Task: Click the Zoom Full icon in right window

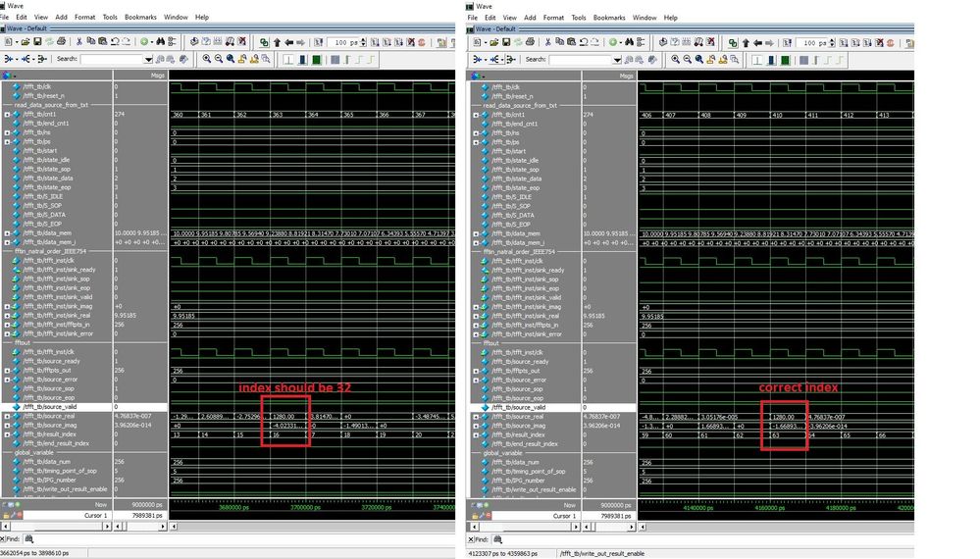Action: 700,59
